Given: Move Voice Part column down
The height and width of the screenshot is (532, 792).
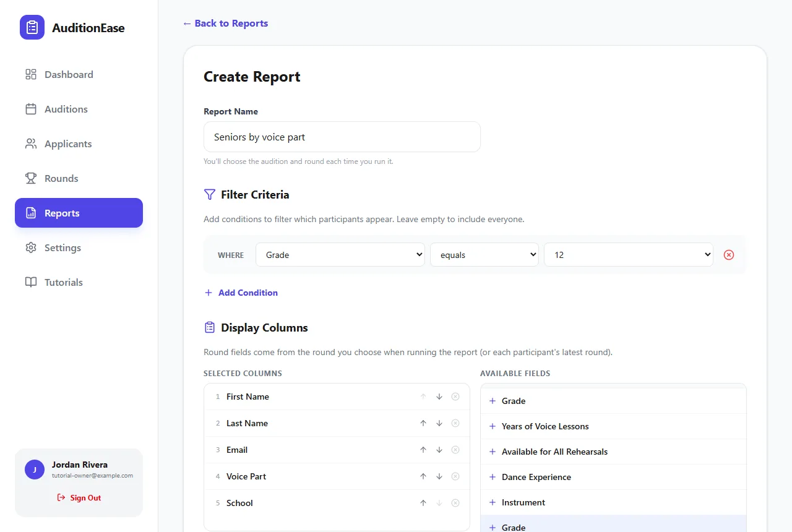Looking at the screenshot, I should [439, 476].
